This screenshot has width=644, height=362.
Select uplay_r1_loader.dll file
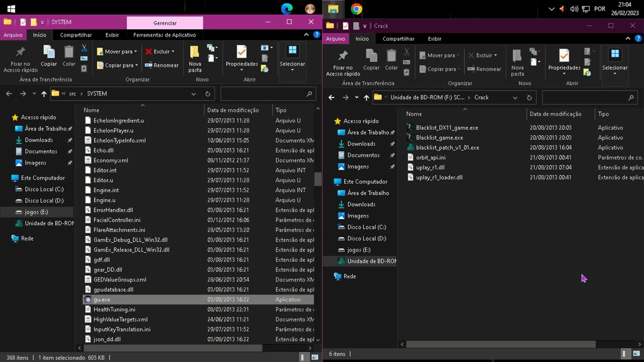[439, 177]
